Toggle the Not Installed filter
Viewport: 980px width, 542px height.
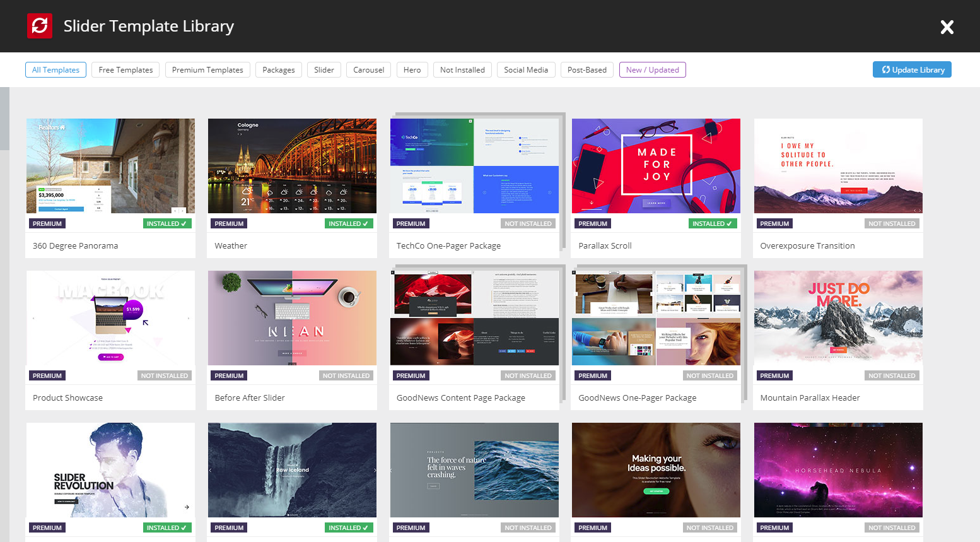(x=462, y=69)
